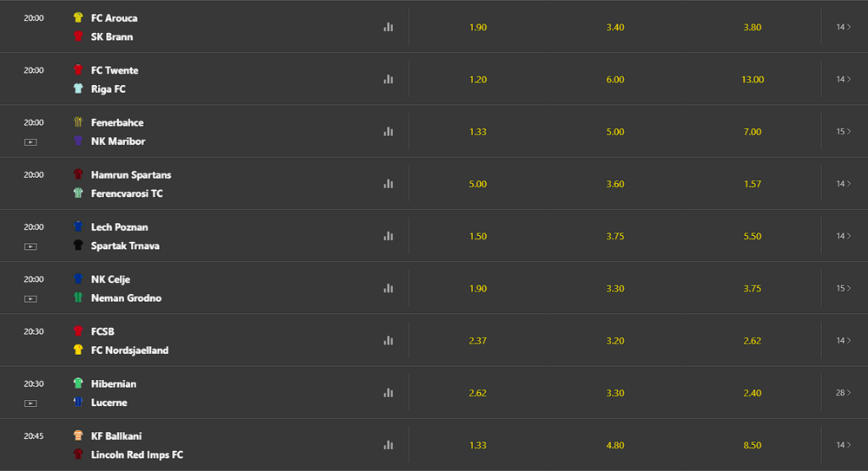Image resolution: width=868 pixels, height=471 pixels.
Task: Expand 28 markets for Hibernian vs Lucerne
Action: tap(844, 393)
